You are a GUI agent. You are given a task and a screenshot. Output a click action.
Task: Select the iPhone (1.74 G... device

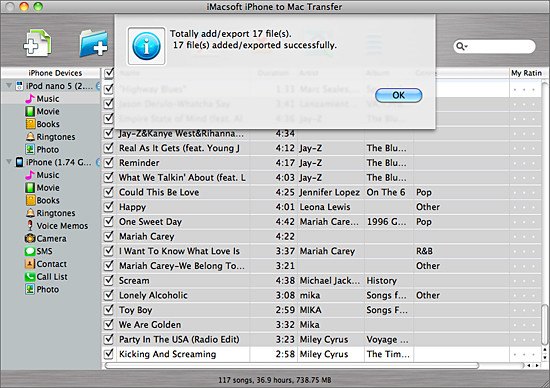58,162
